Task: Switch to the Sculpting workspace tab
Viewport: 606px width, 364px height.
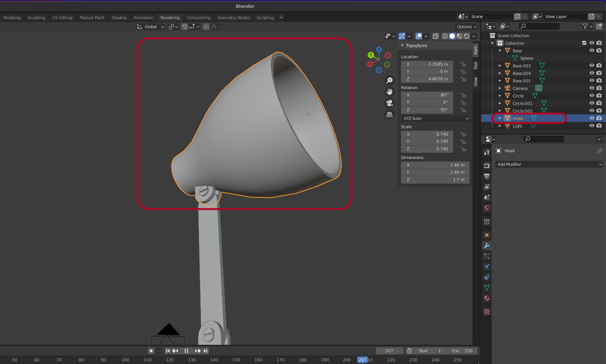Action: [36, 18]
